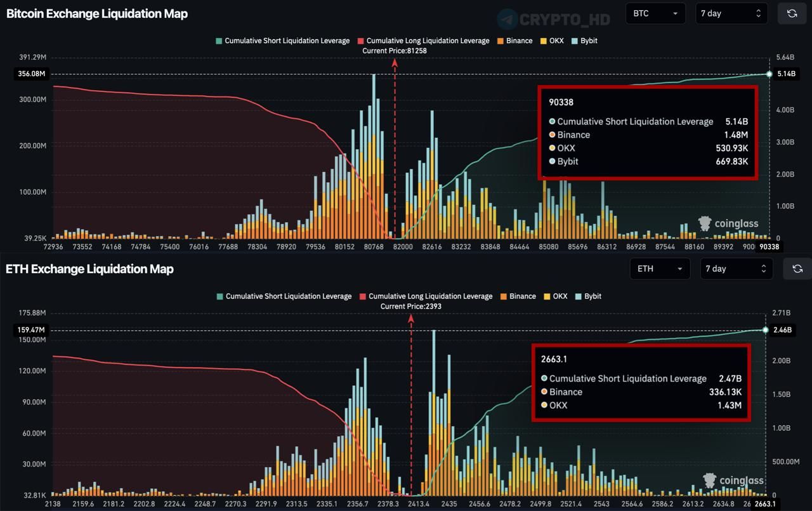The image size is (812, 511).
Task: Click the 2138 tick on ETH x-axis
Action: 53,503
